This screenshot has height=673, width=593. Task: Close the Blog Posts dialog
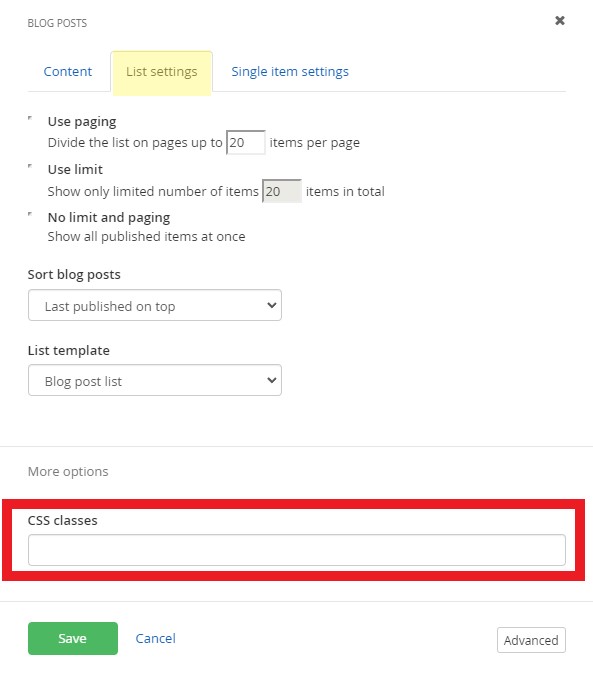tap(560, 21)
